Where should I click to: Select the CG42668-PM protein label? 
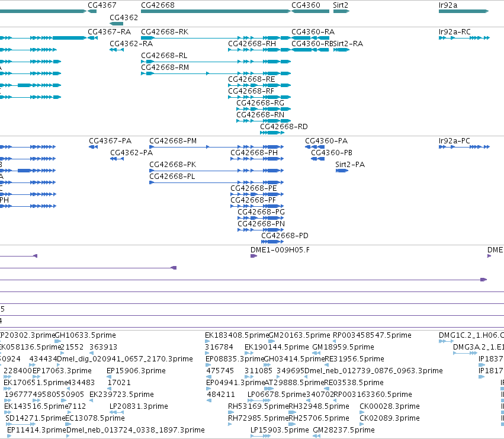pyautogui.click(x=173, y=141)
